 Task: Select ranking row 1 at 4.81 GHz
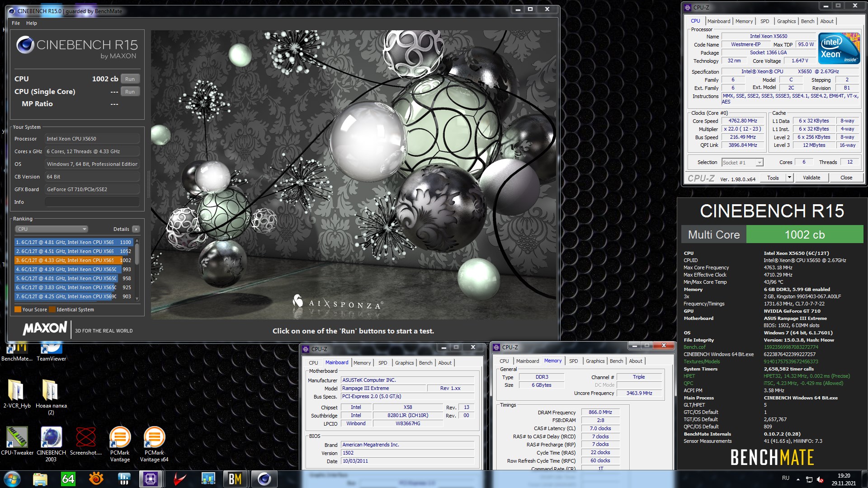click(x=74, y=242)
